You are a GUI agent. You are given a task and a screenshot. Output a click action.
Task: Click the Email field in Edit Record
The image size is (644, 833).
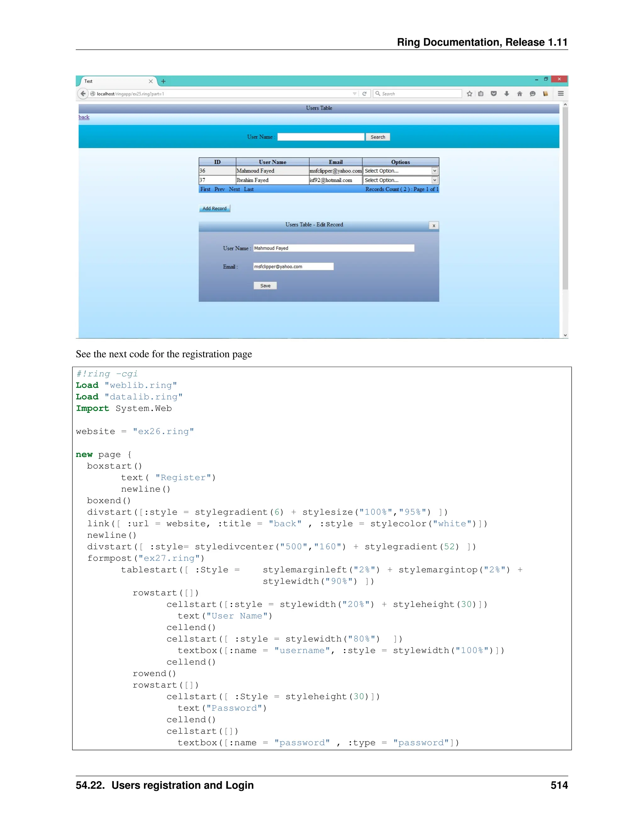293,267
